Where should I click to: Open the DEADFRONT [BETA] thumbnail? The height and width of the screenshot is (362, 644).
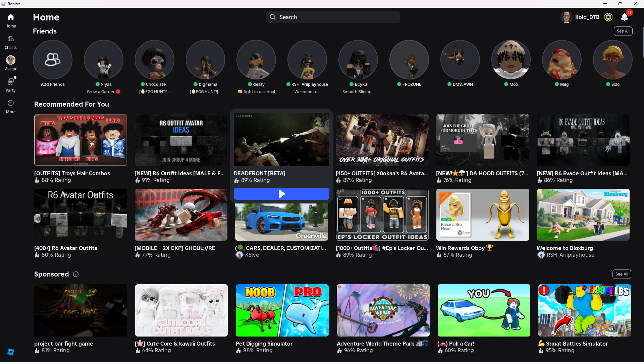coord(281,139)
